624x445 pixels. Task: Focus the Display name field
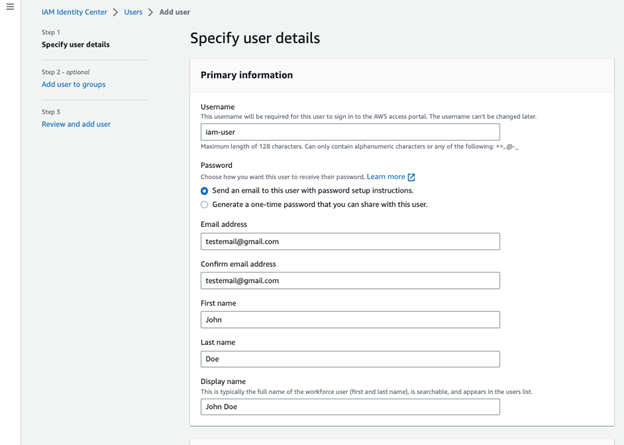(350, 407)
